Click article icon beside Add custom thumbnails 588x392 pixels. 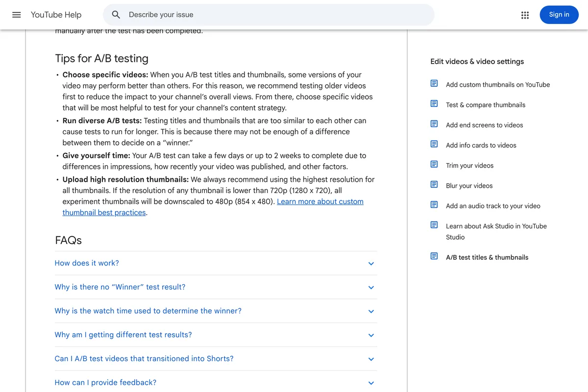tap(434, 84)
